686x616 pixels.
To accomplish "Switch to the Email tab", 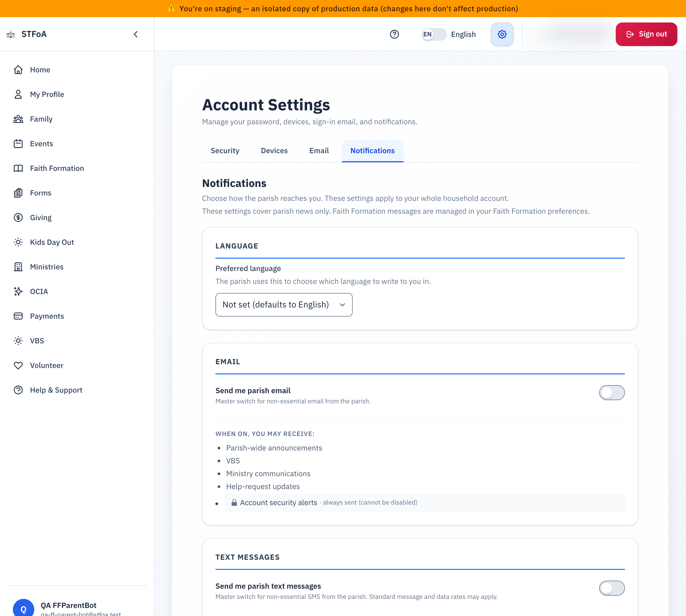I will (x=319, y=151).
